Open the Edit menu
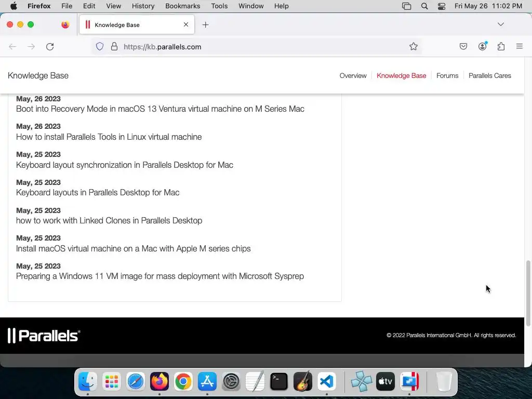Viewport: 532px width, 399px height. coord(89,6)
